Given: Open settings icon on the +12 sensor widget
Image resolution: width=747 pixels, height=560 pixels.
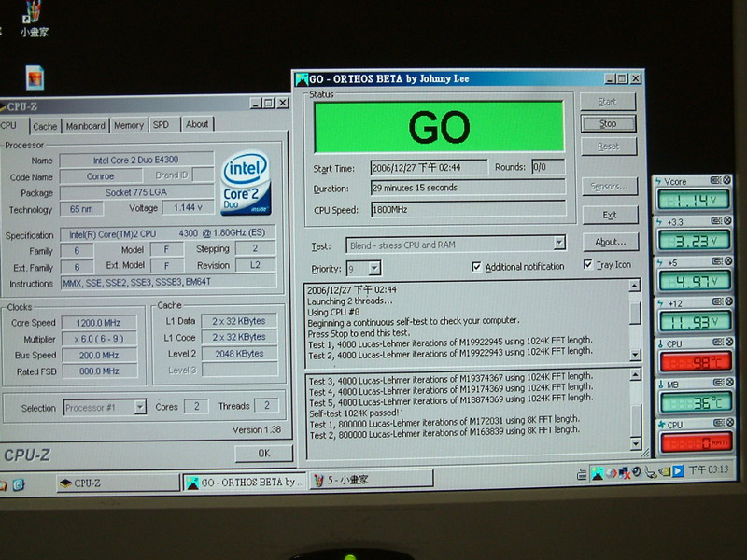Looking at the screenshot, I should 717,301.
